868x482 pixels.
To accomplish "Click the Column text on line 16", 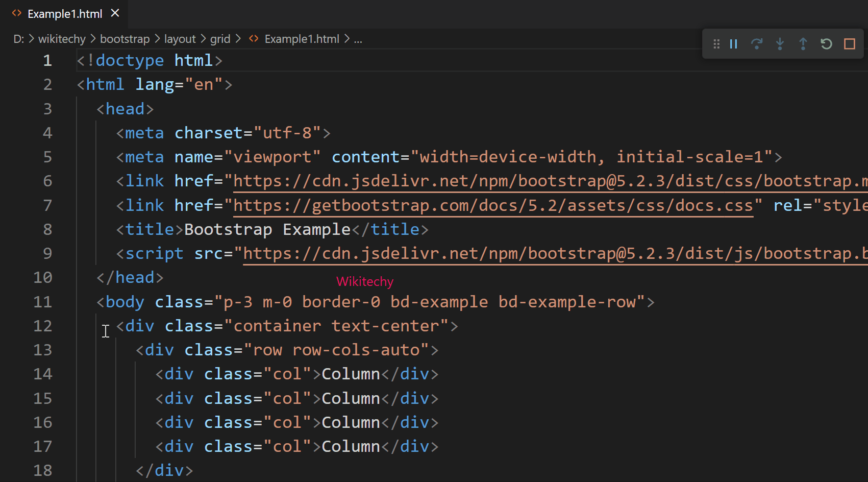I will coord(351,423).
